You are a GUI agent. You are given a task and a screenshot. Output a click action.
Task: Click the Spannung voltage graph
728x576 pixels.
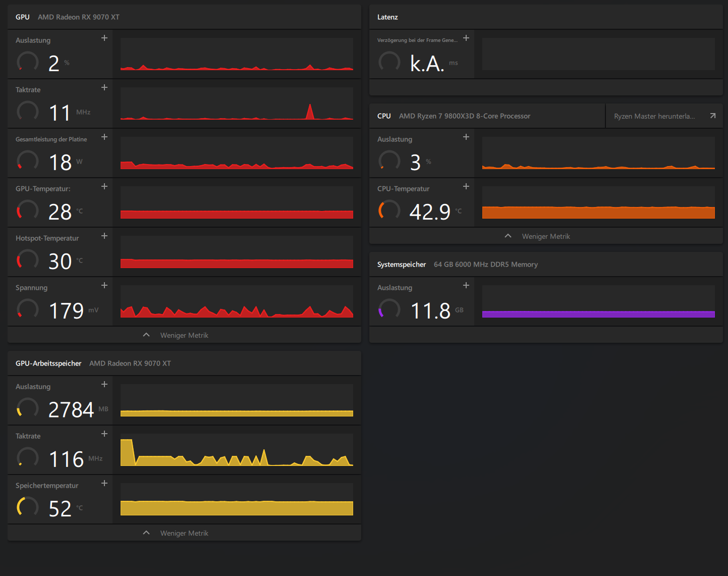point(237,301)
